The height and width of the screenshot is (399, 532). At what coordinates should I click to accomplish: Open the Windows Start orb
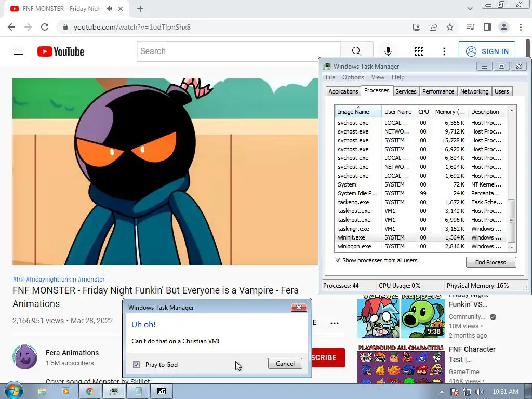tap(14, 391)
